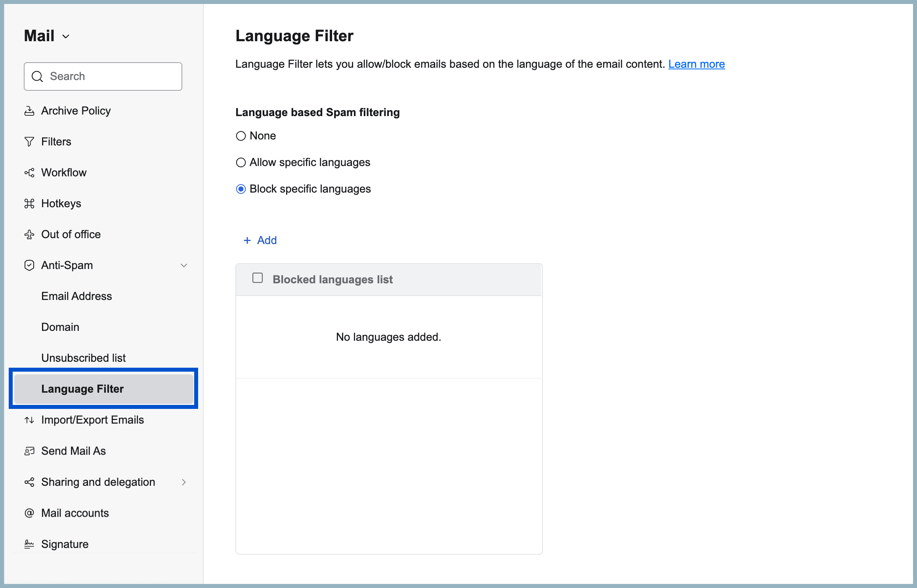This screenshot has width=917, height=588.
Task: Collapse the Anti-Spam section chevron
Action: tap(184, 265)
